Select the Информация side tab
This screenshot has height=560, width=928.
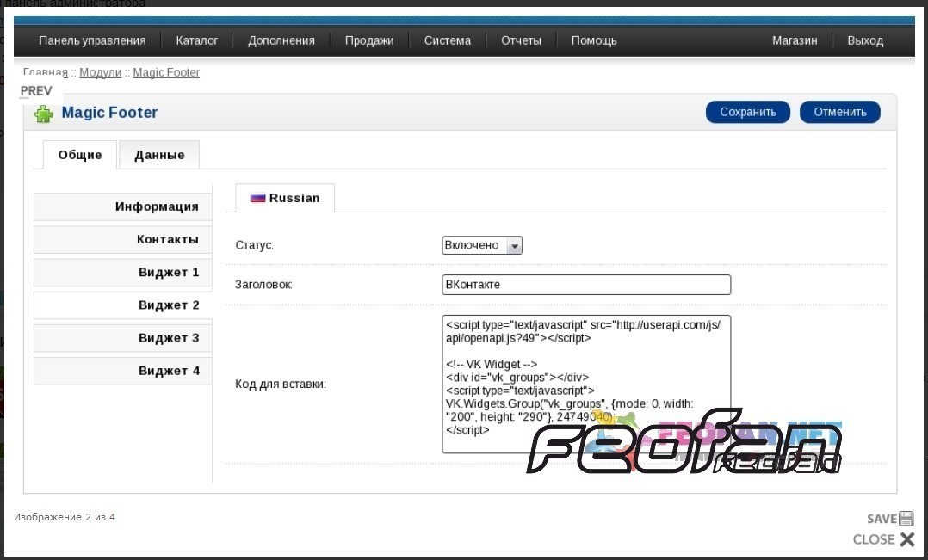point(123,206)
